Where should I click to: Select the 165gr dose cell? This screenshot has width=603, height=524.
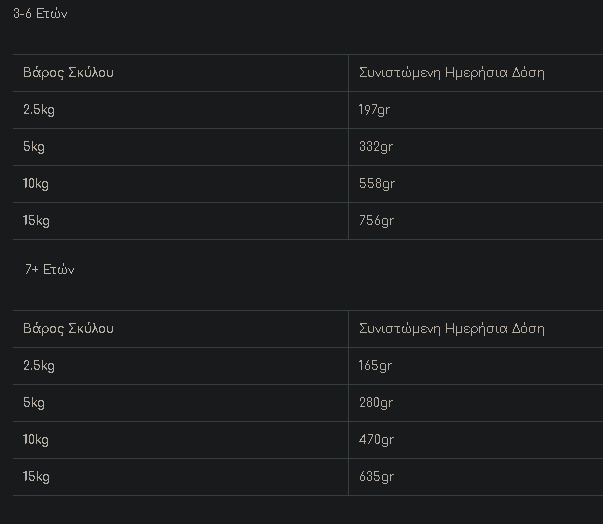click(375, 366)
